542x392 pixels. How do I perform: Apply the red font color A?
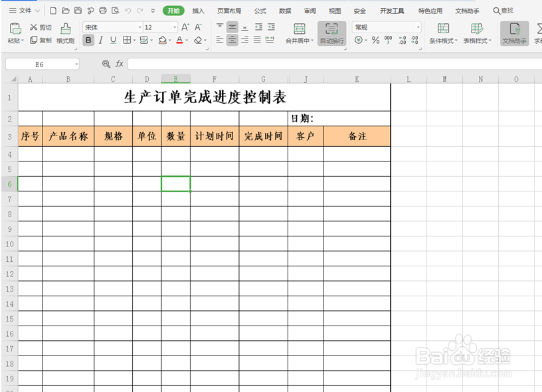click(179, 40)
